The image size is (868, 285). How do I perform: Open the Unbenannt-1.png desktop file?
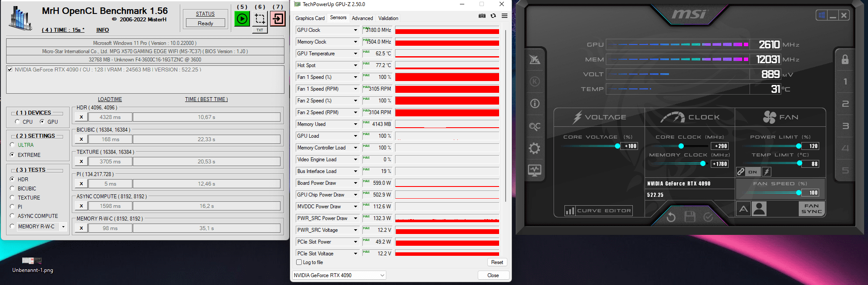[x=33, y=265]
